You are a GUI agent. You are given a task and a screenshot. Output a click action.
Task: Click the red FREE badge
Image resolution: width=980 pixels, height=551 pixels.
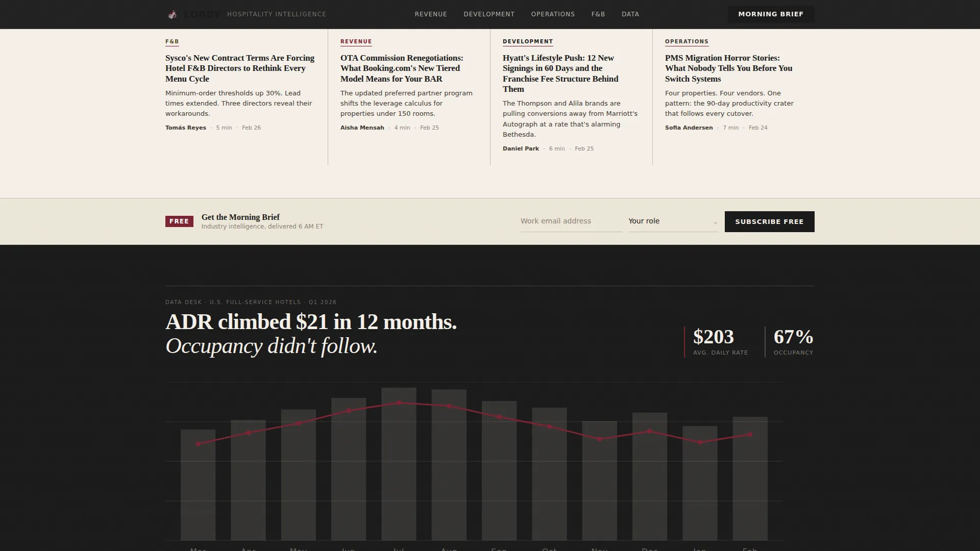pos(179,221)
